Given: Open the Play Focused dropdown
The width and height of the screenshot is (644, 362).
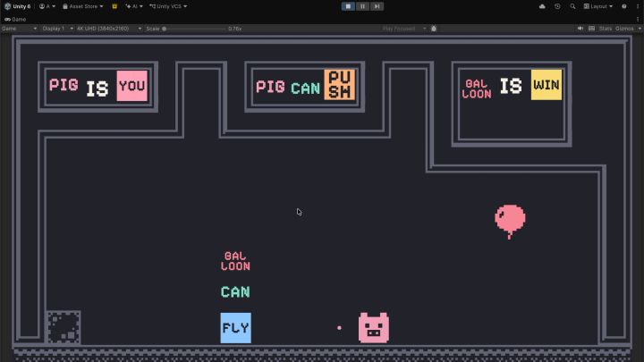Looking at the screenshot, I should point(404,29).
